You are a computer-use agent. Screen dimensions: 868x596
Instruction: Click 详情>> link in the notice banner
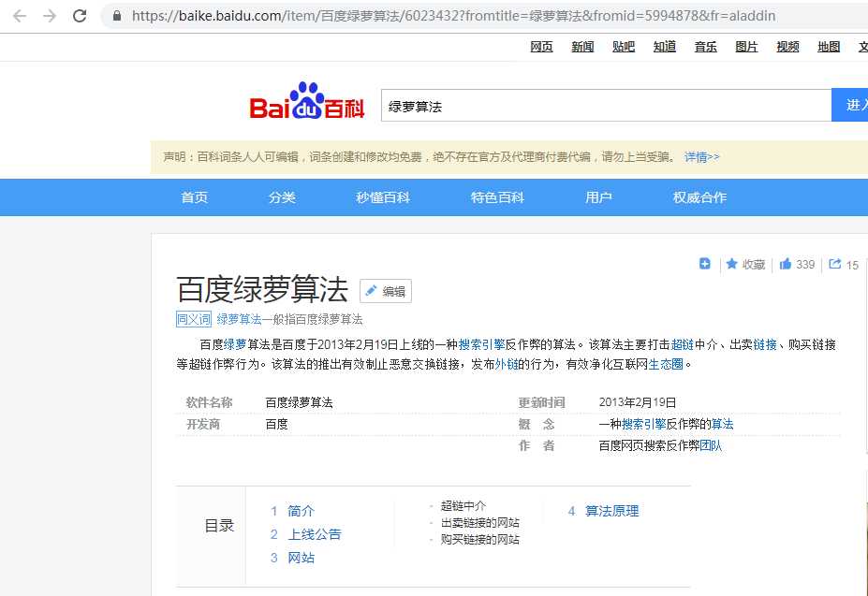[701, 157]
